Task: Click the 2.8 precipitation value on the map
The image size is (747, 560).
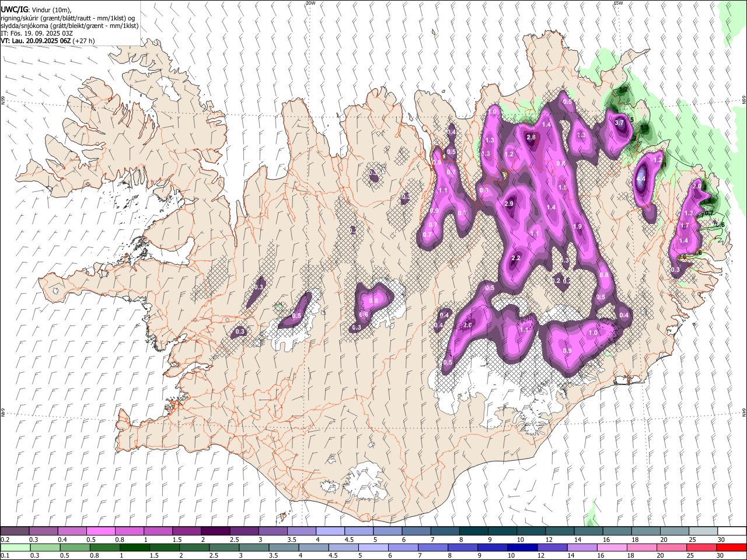Action: (x=531, y=137)
